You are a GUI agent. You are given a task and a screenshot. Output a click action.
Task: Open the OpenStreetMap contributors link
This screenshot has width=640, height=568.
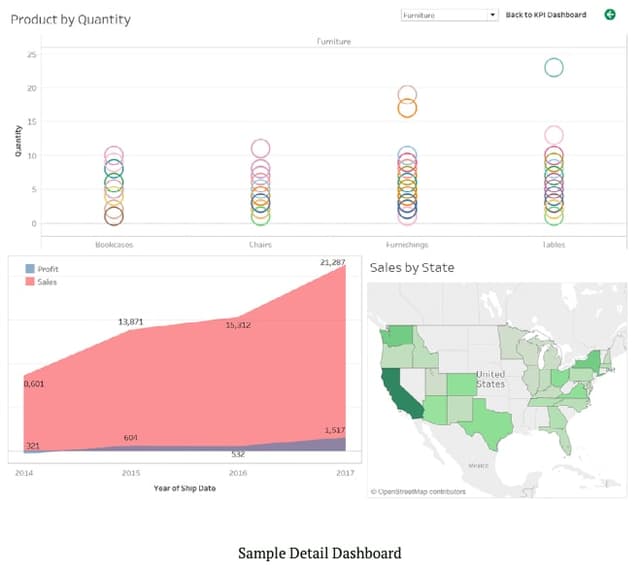(414, 492)
